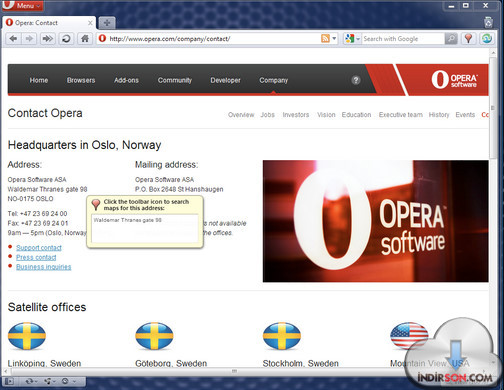Viewport: 504px width, 390px height.
Task: Open the Overview sub-navigation link
Action: click(x=241, y=115)
